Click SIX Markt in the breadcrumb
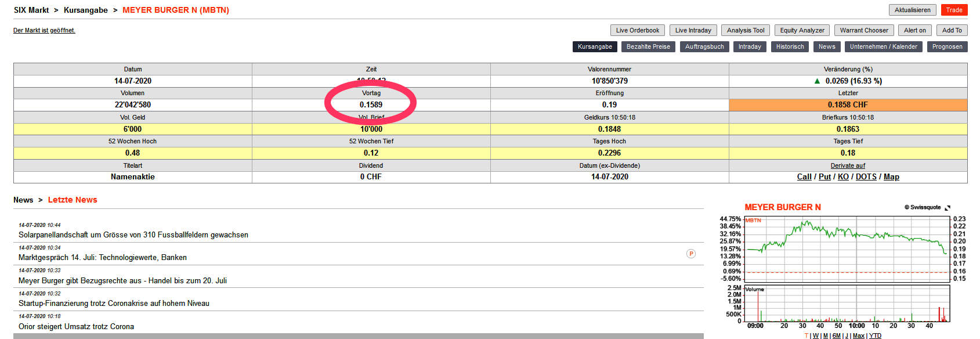Viewport: 980px width, 339px height. pos(31,10)
